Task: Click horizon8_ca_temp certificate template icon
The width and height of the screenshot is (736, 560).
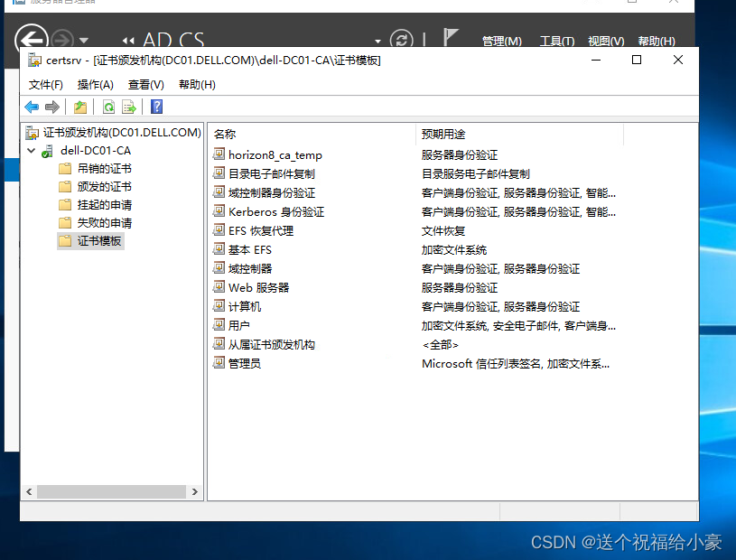Action: point(219,154)
